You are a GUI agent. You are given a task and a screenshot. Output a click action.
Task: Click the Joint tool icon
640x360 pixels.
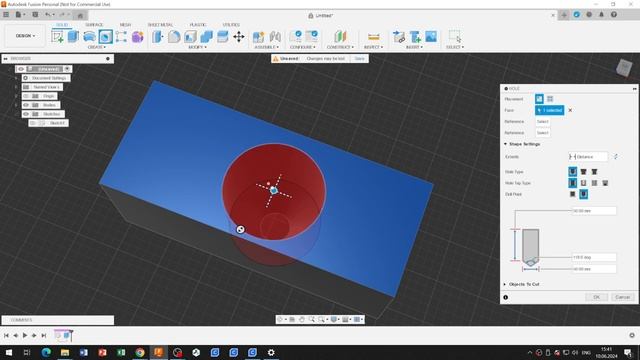pos(275,37)
